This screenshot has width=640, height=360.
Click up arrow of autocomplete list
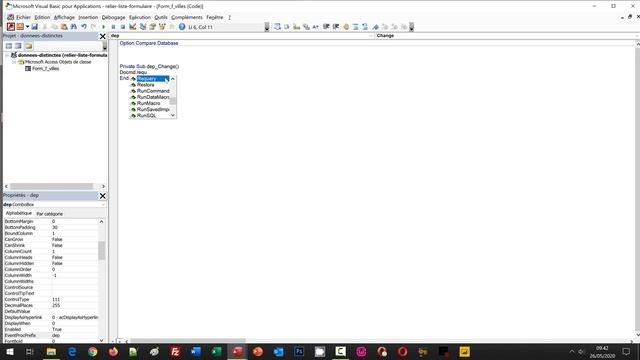pos(173,78)
